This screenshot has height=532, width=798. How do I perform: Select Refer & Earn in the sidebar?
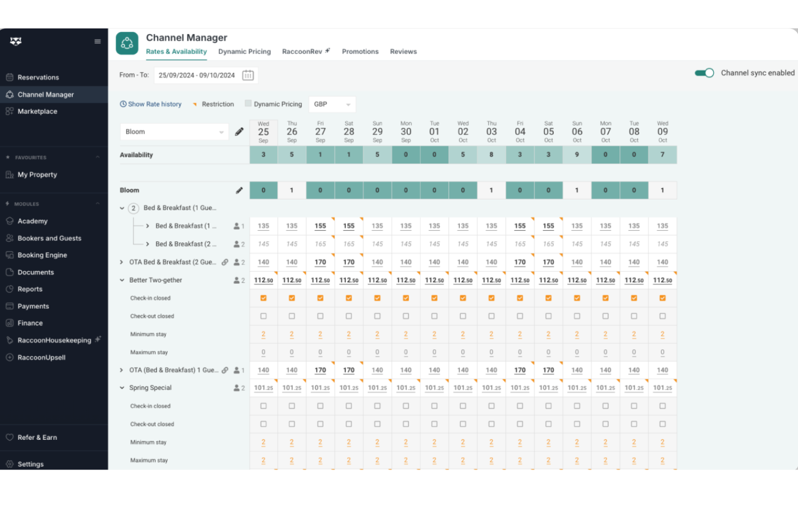[38, 437]
